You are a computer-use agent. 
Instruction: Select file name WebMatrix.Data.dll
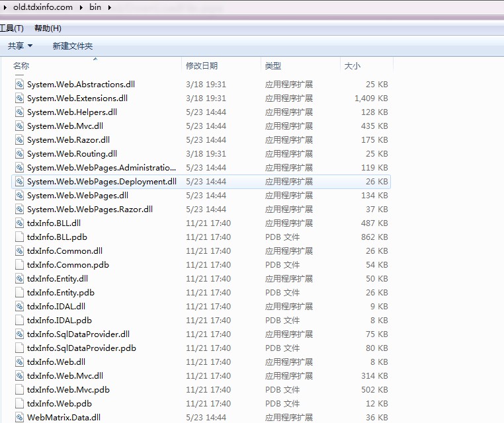[63, 417]
